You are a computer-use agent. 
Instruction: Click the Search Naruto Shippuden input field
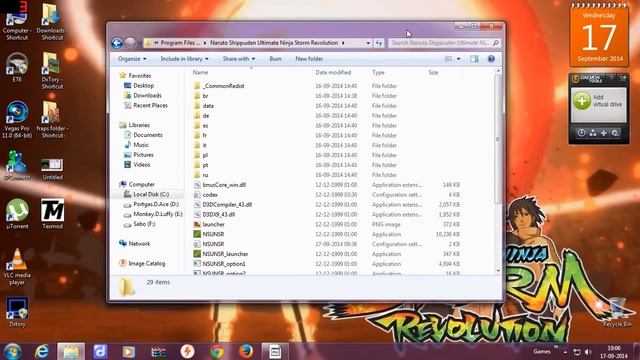[x=440, y=43]
